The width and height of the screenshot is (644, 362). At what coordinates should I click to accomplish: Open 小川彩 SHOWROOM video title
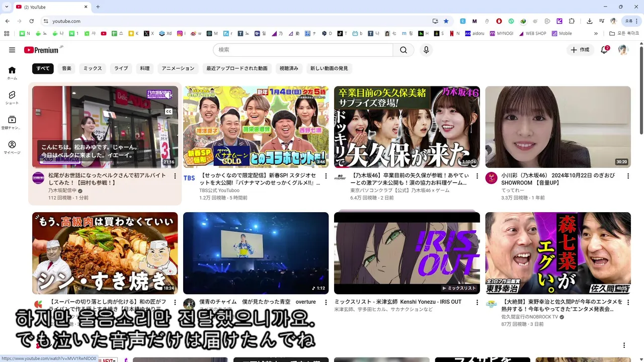tap(558, 179)
